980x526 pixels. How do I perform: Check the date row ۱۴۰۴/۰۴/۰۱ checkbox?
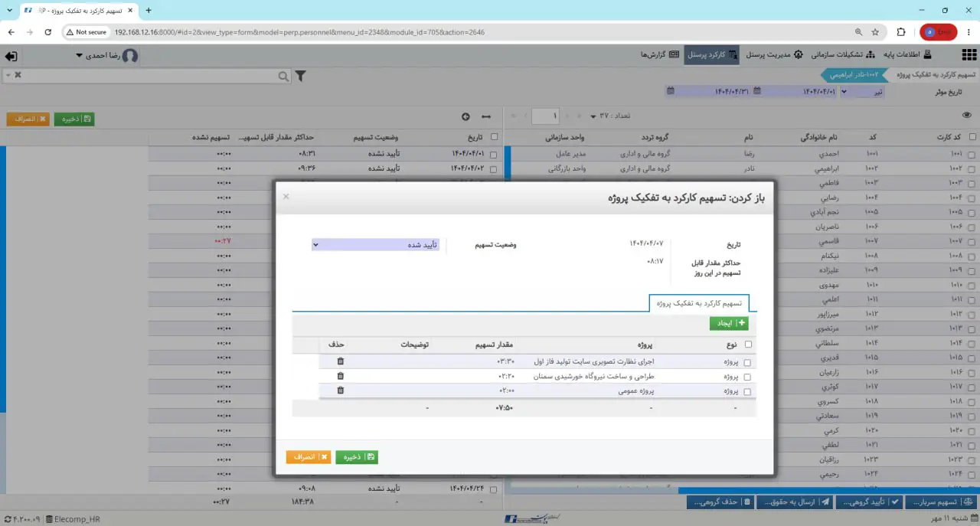coord(493,155)
